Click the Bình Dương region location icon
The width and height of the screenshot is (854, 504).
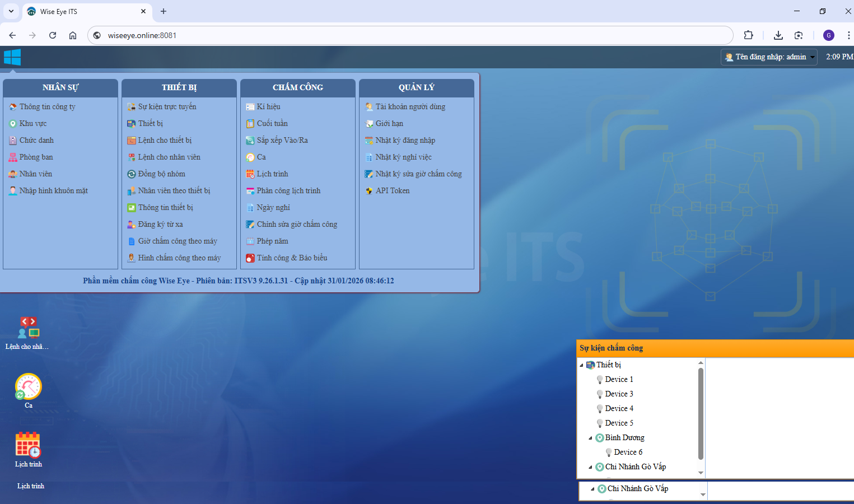click(600, 438)
